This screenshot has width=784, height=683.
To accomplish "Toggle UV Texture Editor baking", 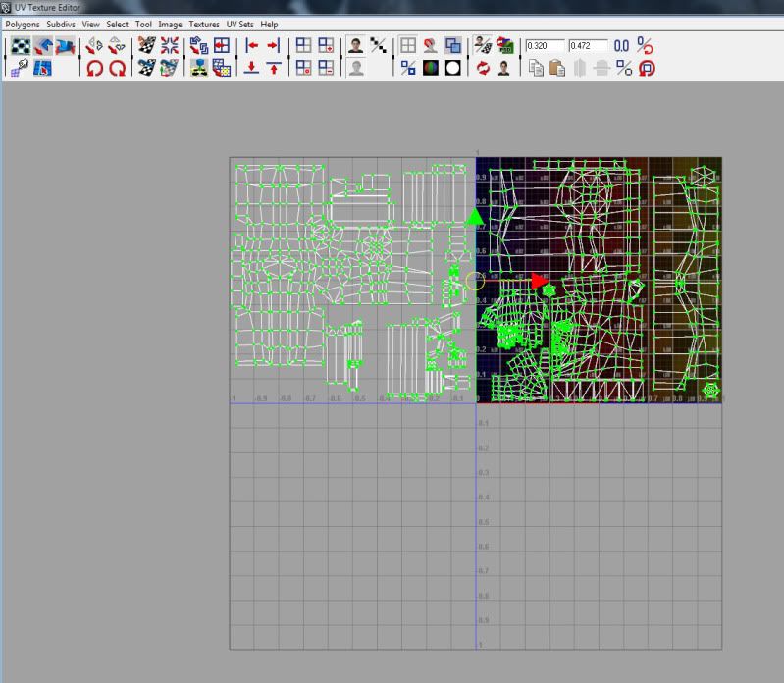I will pos(483,46).
